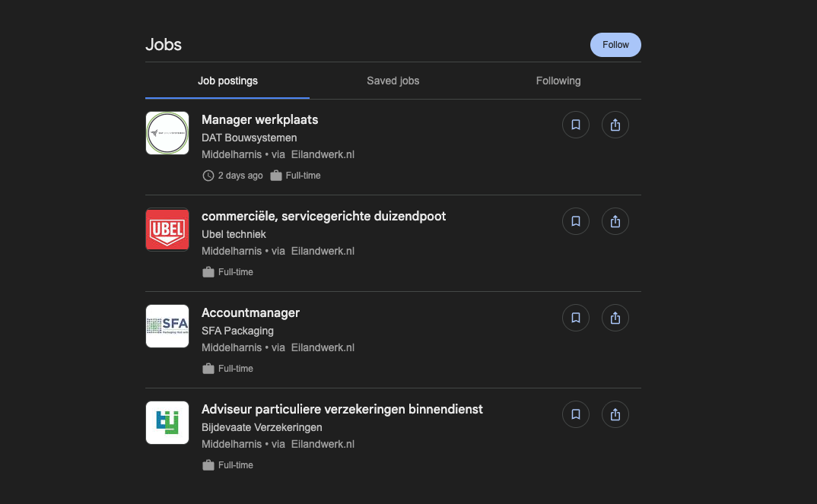Screen dimensions: 817x504
Task: Click the DAT Bouwsystemen company logo
Action: tap(167, 133)
